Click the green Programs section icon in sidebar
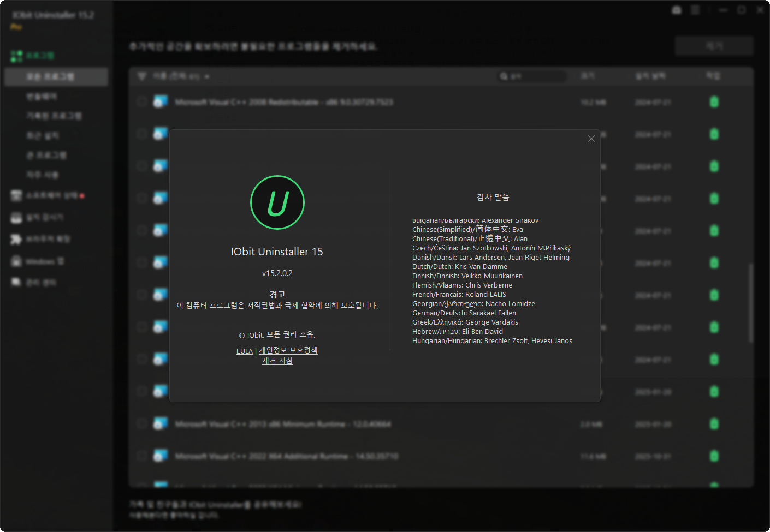Image resolution: width=770 pixels, height=532 pixels. [16, 56]
